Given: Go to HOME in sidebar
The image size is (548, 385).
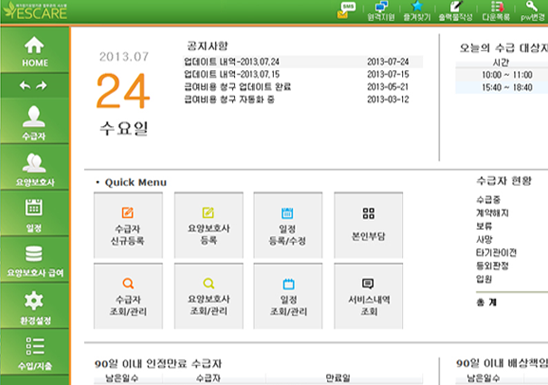Looking at the screenshot, I should coord(35,51).
